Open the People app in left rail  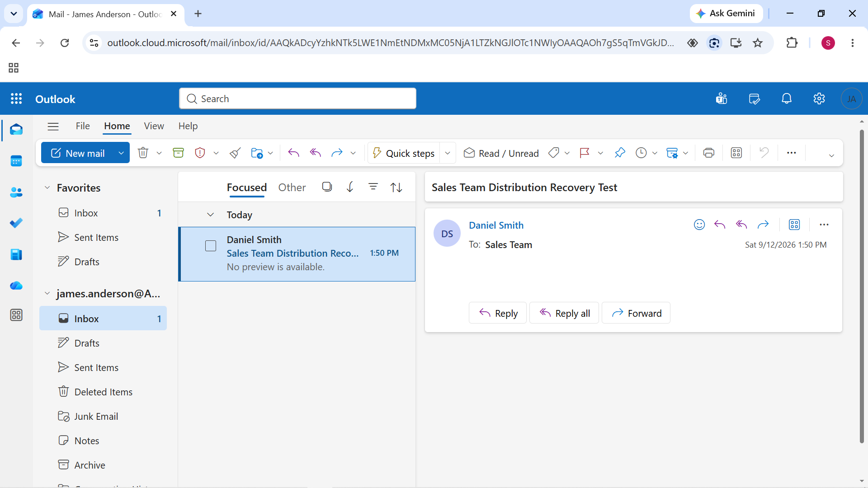[x=16, y=192]
